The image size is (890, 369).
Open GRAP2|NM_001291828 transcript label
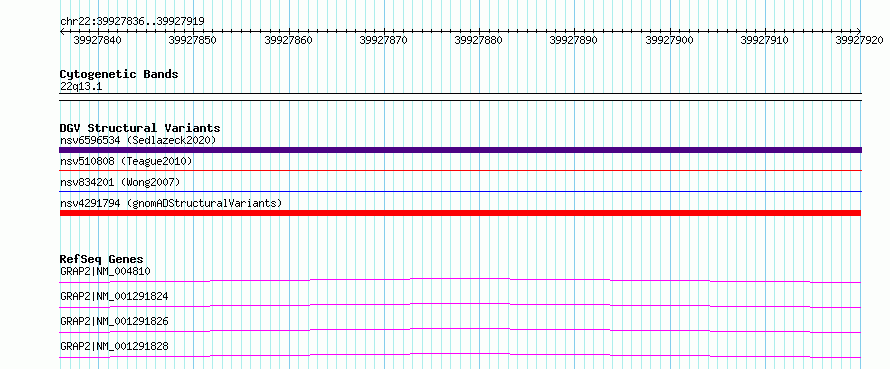(x=114, y=346)
